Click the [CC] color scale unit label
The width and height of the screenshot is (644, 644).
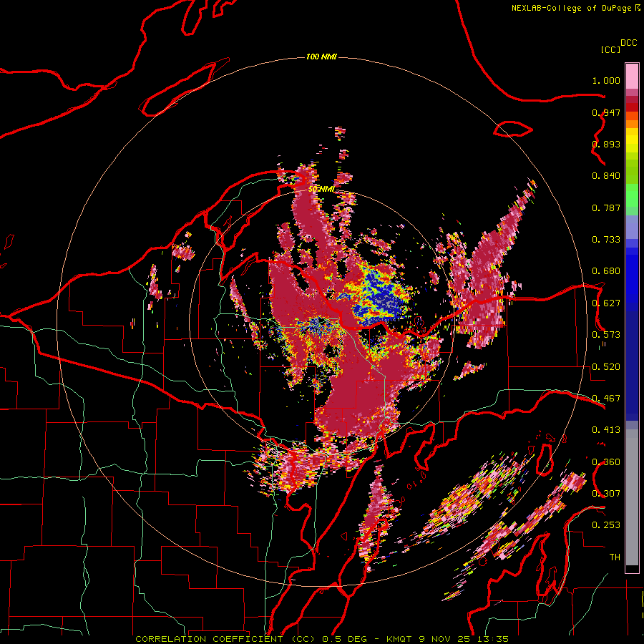(x=610, y=49)
